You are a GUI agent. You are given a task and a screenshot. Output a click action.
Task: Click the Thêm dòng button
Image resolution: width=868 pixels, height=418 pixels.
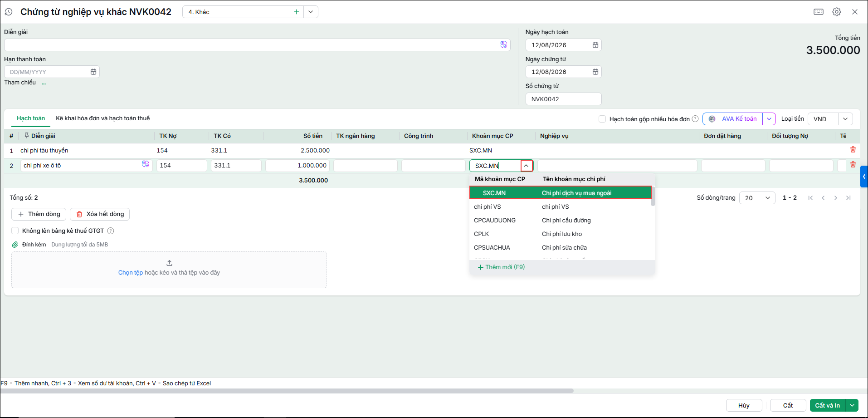(x=39, y=214)
